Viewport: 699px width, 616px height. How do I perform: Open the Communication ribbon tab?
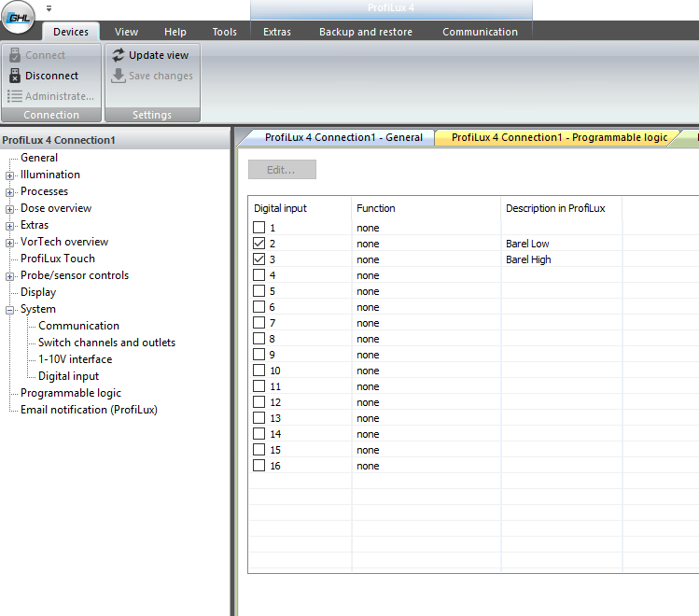[x=480, y=32]
